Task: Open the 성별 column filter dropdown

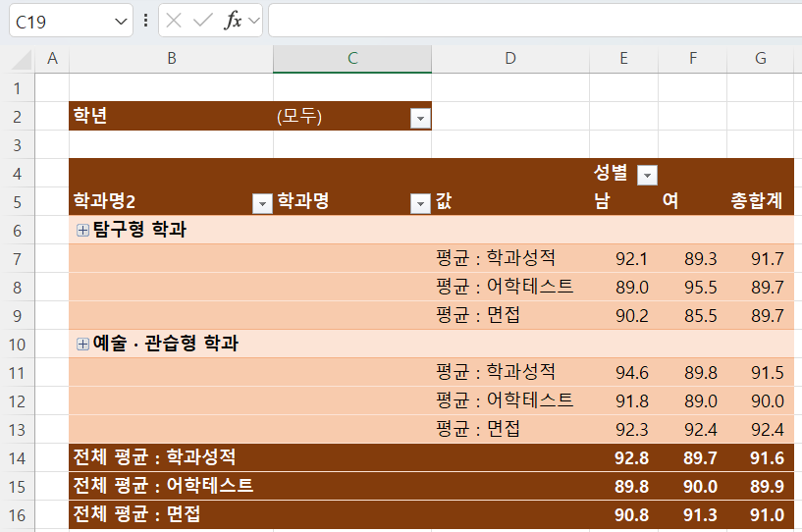Action: tap(647, 175)
